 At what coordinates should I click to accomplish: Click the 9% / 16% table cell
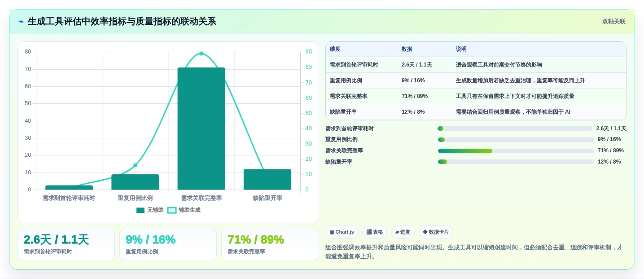tap(413, 80)
